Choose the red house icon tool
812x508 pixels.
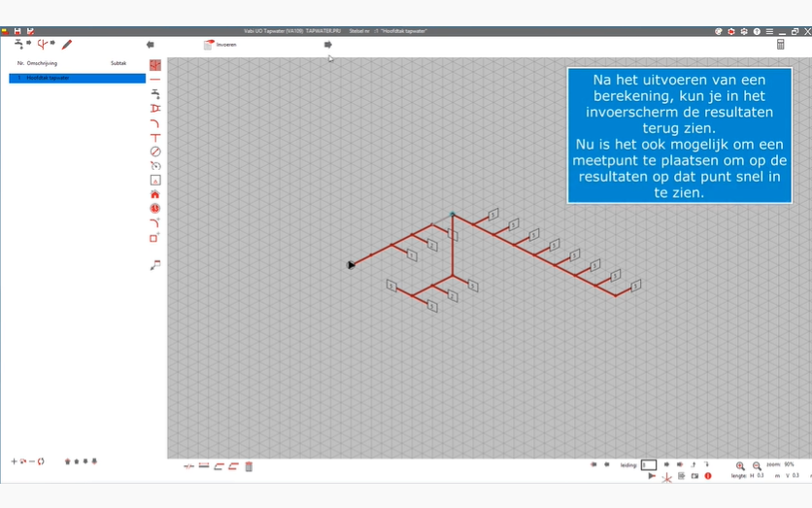(x=154, y=194)
